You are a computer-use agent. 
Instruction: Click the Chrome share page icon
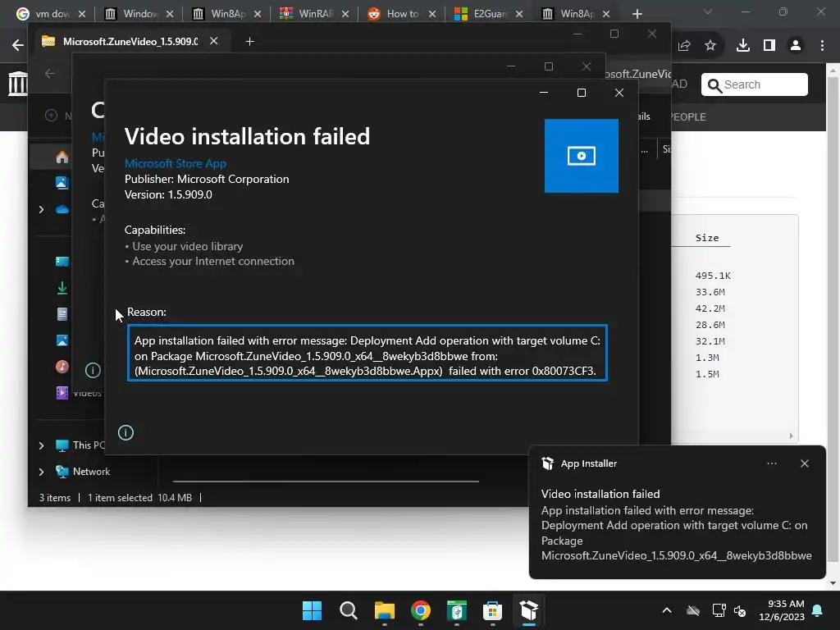point(684,46)
